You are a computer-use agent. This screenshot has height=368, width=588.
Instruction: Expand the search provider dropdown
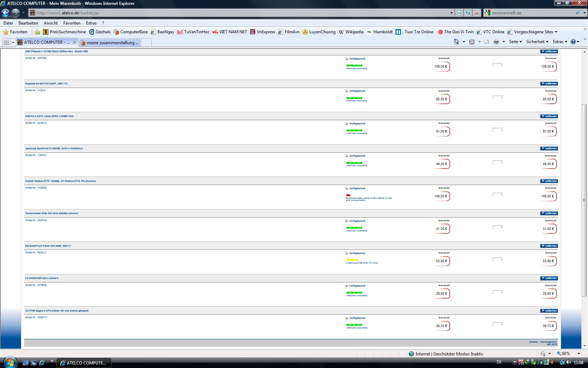point(584,13)
